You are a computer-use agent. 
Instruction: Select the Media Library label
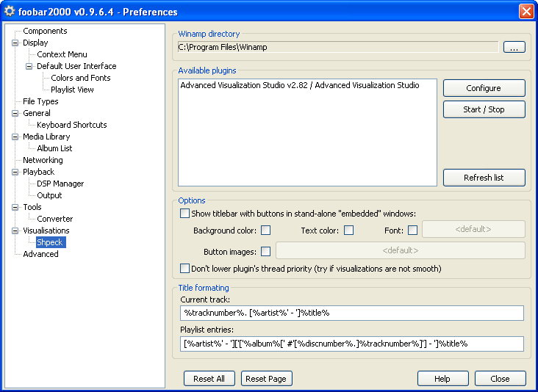click(x=46, y=137)
